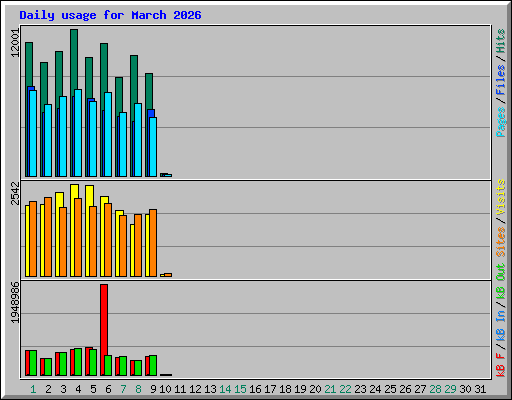
Task: Click the green day label 8
Action: click(138, 389)
